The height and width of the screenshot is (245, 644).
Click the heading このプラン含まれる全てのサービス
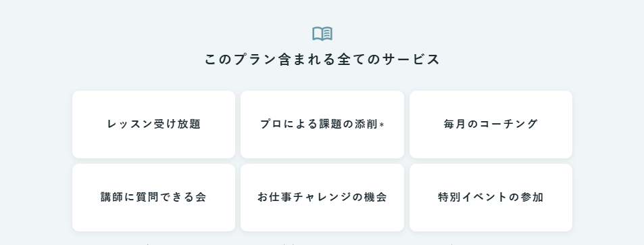click(322, 60)
